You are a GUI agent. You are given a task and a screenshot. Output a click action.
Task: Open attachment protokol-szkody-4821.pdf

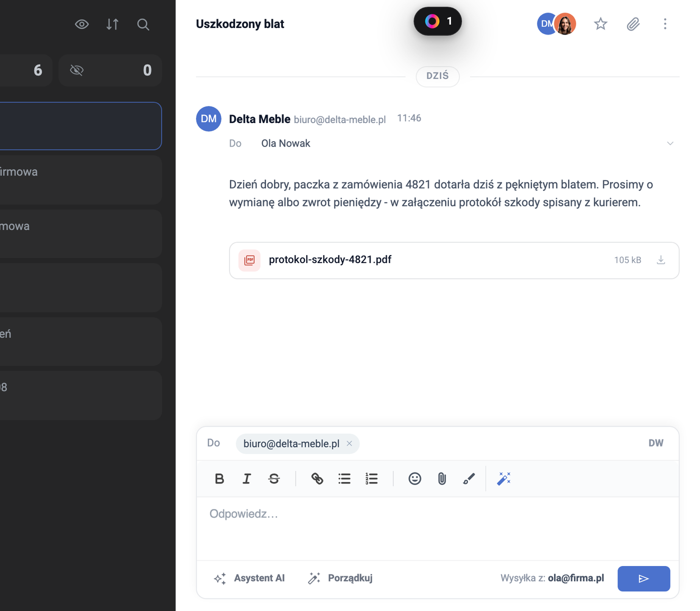tap(454, 260)
